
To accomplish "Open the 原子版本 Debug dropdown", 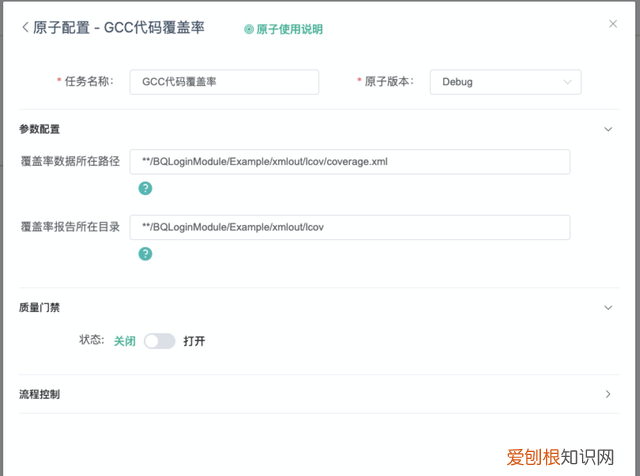I will tap(505, 82).
